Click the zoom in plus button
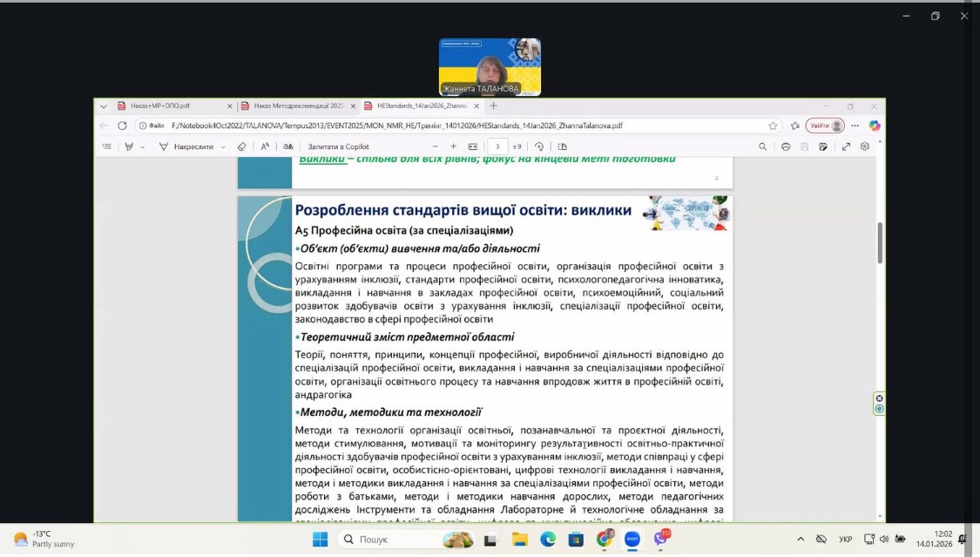This screenshot has height=557, width=980. pyautogui.click(x=453, y=146)
